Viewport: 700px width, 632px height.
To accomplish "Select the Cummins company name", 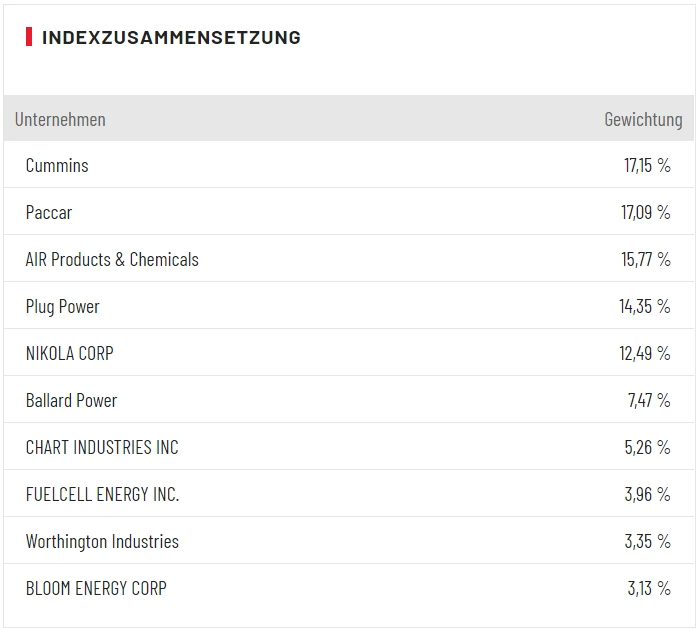I will click(57, 165).
